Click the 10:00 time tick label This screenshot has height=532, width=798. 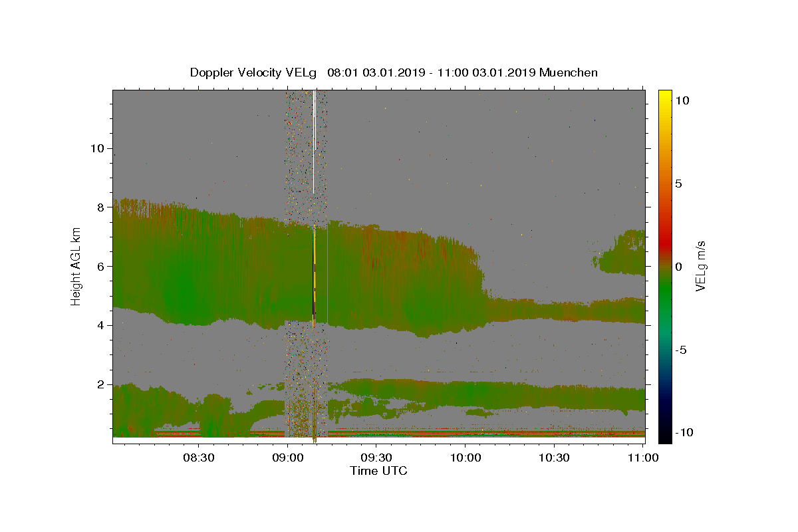click(x=465, y=458)
